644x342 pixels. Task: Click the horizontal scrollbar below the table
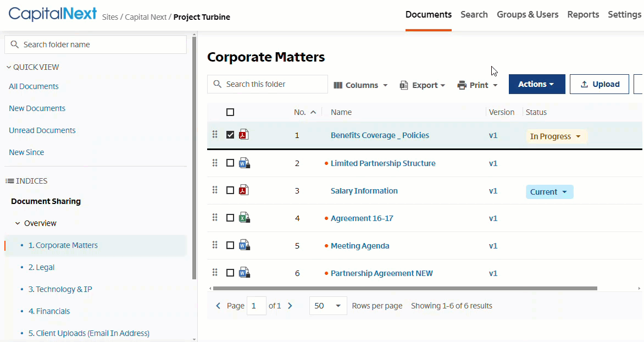coord(404,289)
